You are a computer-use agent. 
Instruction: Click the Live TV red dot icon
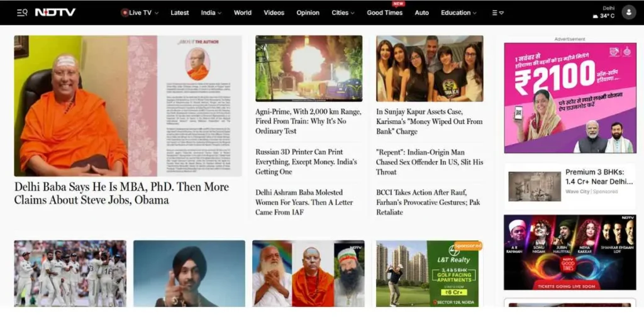(x=125, y=13)
